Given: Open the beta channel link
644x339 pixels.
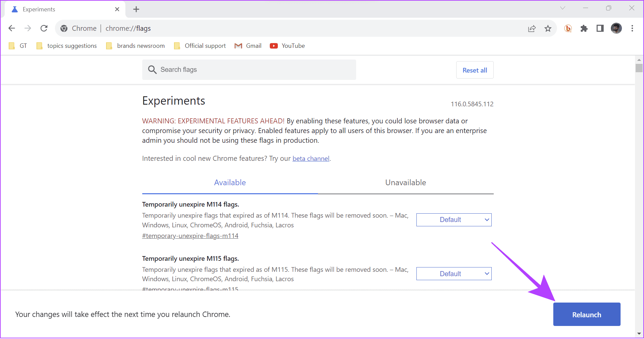Looking at the screenshot, I should coord(311,158).
